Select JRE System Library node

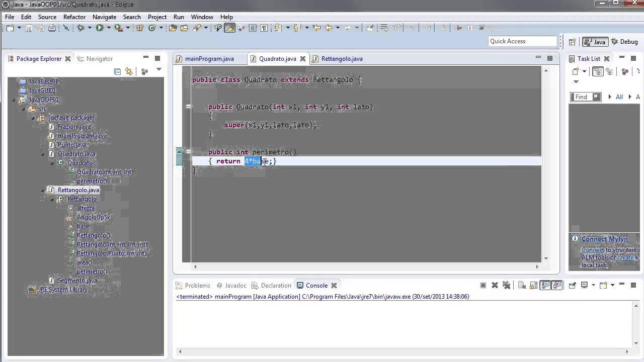click(x=63, y=290)
